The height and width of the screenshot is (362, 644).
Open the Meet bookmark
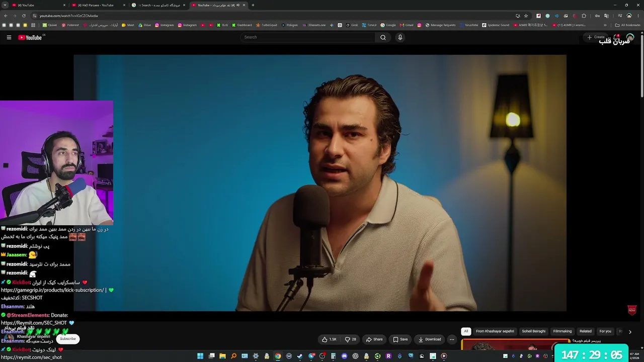[127, 25]
